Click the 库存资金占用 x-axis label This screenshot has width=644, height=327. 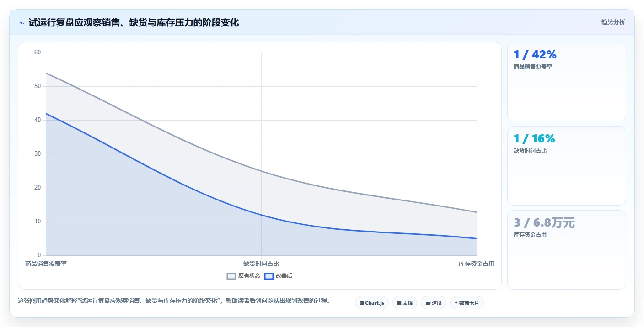(477, 264)
